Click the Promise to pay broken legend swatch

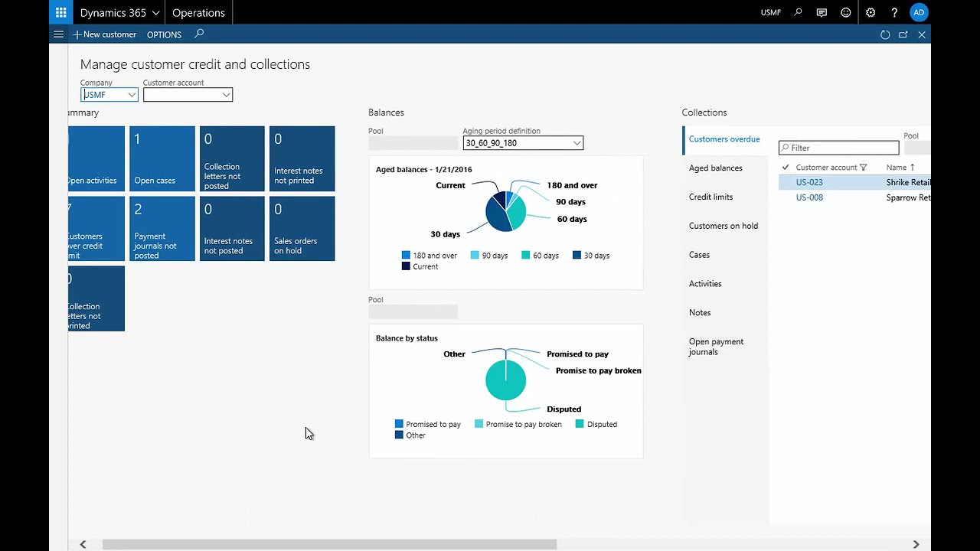[479, 424]
